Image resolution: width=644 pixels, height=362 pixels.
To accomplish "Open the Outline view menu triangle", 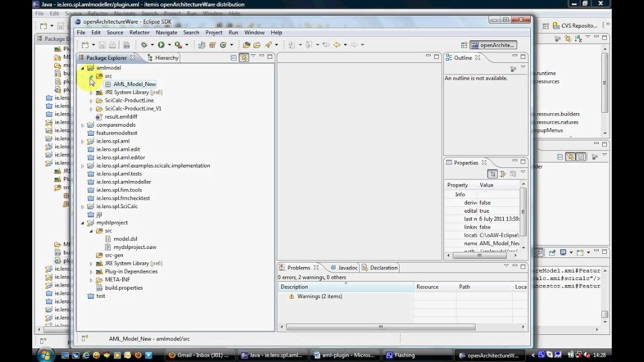I will click(523, 67).
